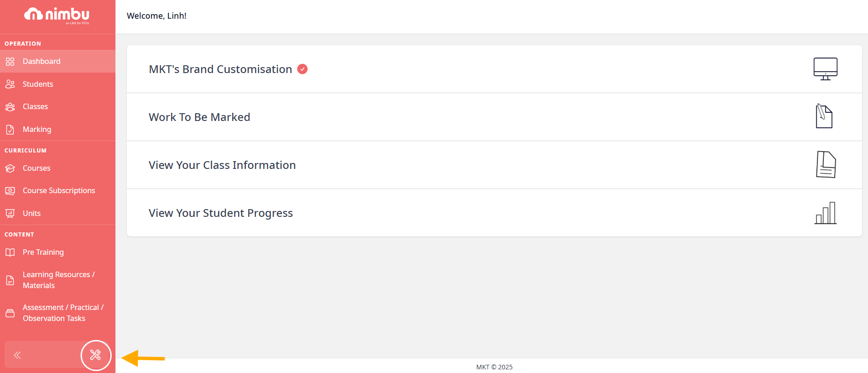This screenshot has height=373, width=868.
Task: Click the Units presentation icon
Action: click(10, 213)
